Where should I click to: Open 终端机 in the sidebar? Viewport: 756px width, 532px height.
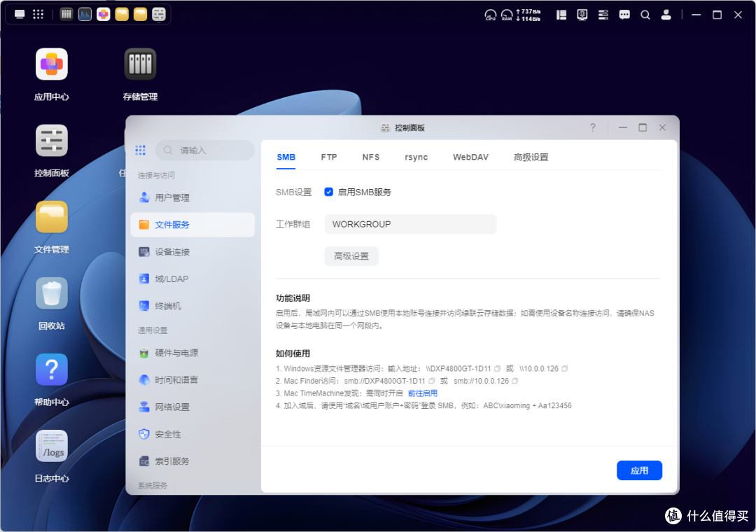[192, 306]
